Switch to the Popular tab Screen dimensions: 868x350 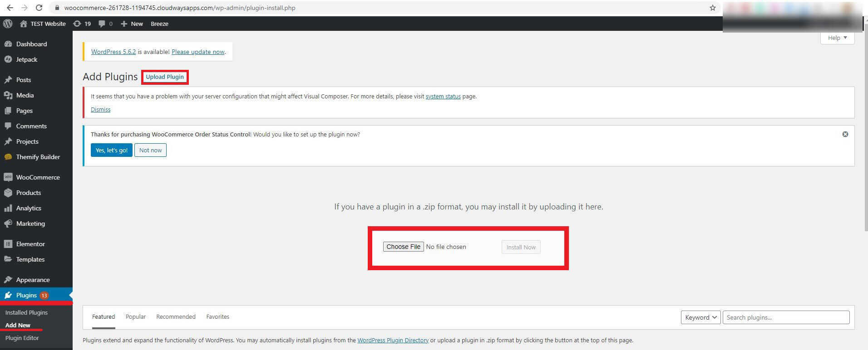(x=136, y=316)
